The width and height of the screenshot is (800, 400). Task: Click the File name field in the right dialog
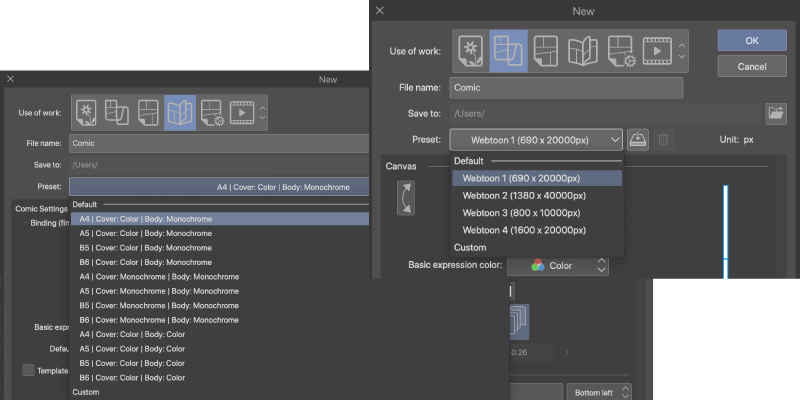566,88
